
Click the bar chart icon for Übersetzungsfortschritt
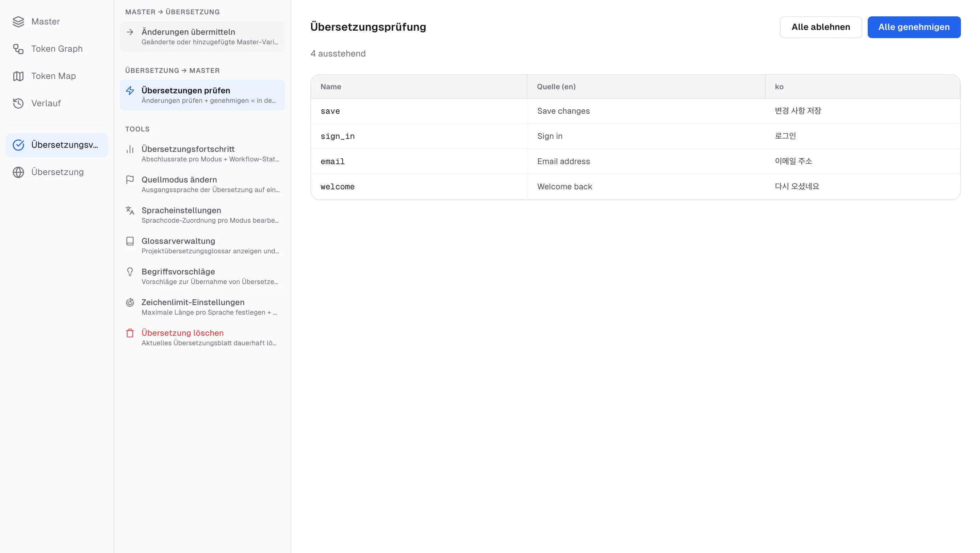pos(130,149)
